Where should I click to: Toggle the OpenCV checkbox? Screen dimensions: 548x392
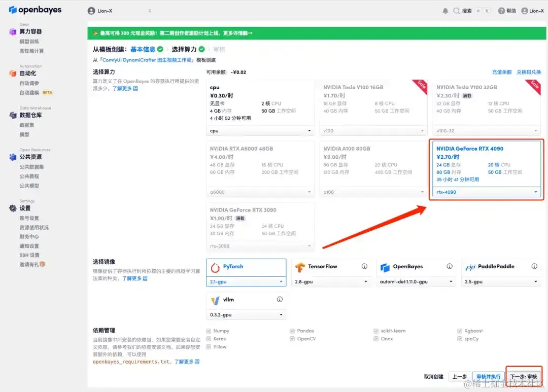(292, 339)
